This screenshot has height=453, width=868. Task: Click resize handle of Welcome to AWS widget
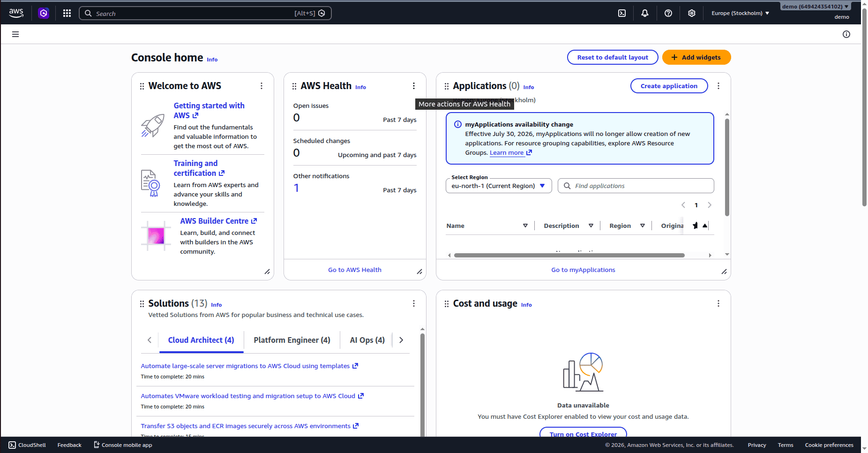[x=267, y=272]
